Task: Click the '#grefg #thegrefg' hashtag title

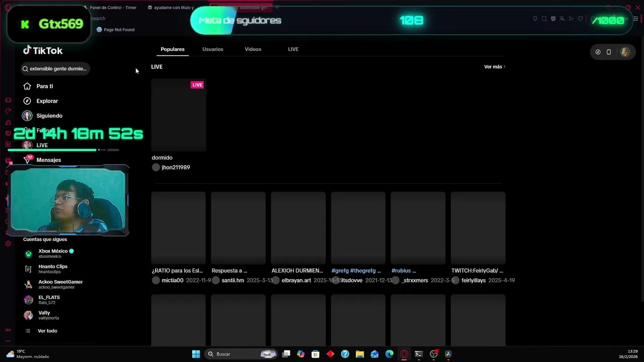Action: tap(356, 270)
